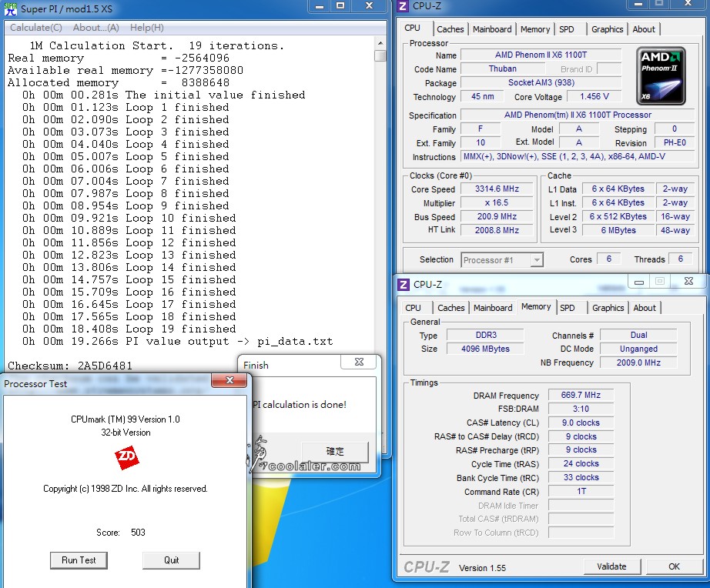The height and width of the screenshot is (588, 710).
Task: Switch to About tab in upper CPU-Z window
Action: pyautogui.click(x=644, y=29)
